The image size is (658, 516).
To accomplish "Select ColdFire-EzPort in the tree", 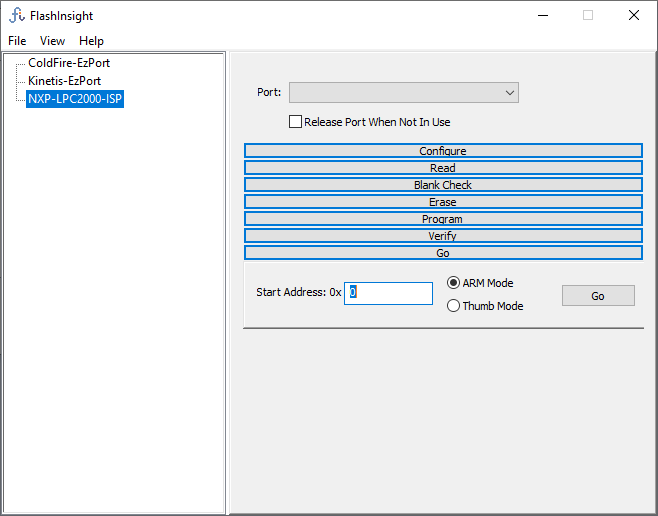I will tap(68, 63).
